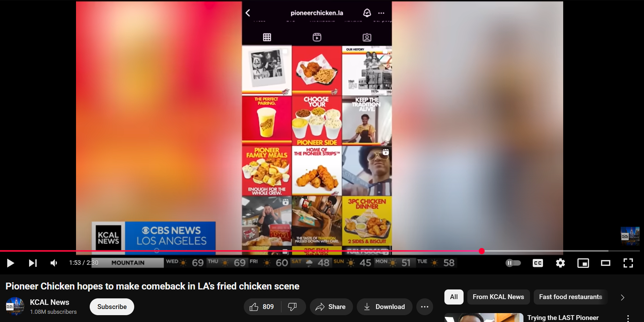
Task: Dislike this video
Action: [x=293, y=307]
